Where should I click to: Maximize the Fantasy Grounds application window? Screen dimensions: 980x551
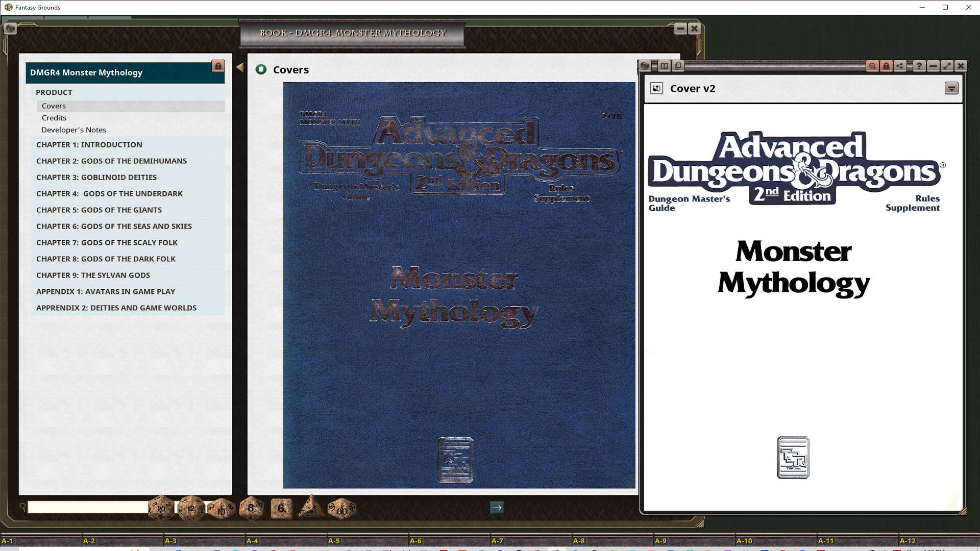pos(945,7)
